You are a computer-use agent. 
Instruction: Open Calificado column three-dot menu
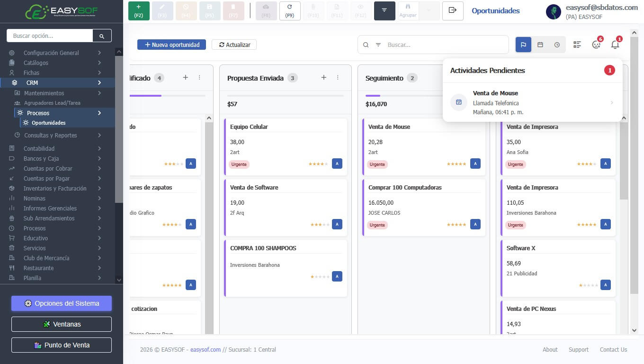(199, 77)
